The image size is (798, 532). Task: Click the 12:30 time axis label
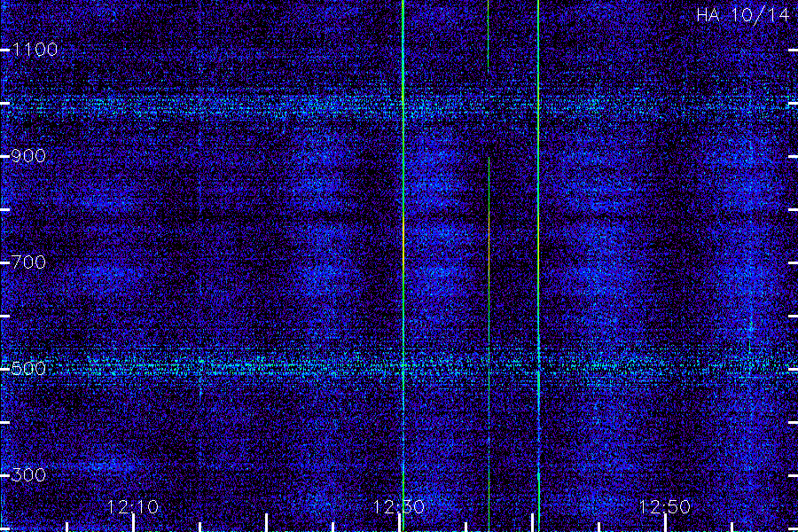398,507
